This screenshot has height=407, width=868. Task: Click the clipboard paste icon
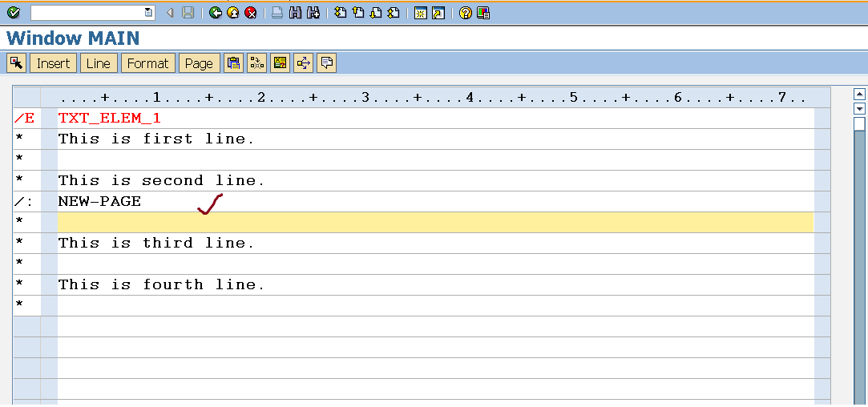coord(234,63)
